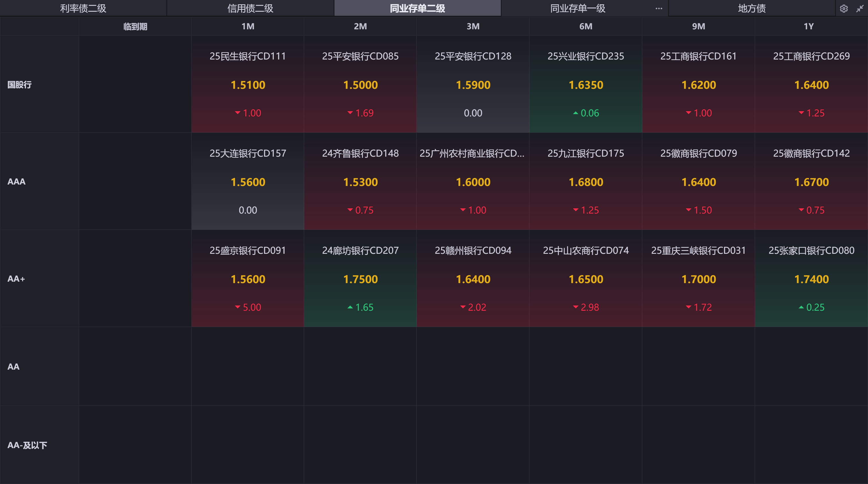
Task: Click the AA+ rating row label
Action: click(x=16, y=279)
